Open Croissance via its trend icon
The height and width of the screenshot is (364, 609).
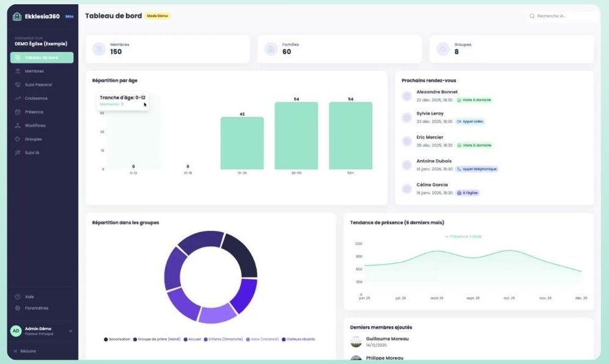point(18,98)
